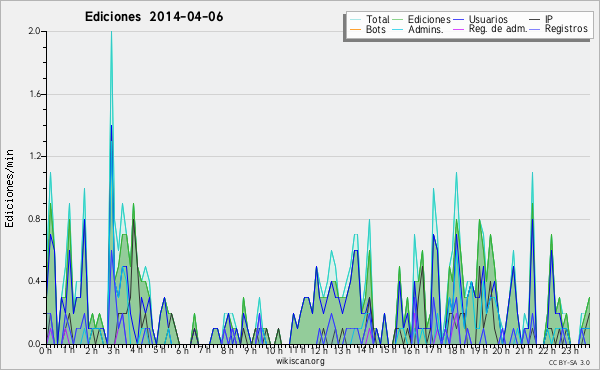This screenshot has width=600, height=370.
Task: Click the 'CC BY-SA 3.0' license text
Action: coord(569,362)
